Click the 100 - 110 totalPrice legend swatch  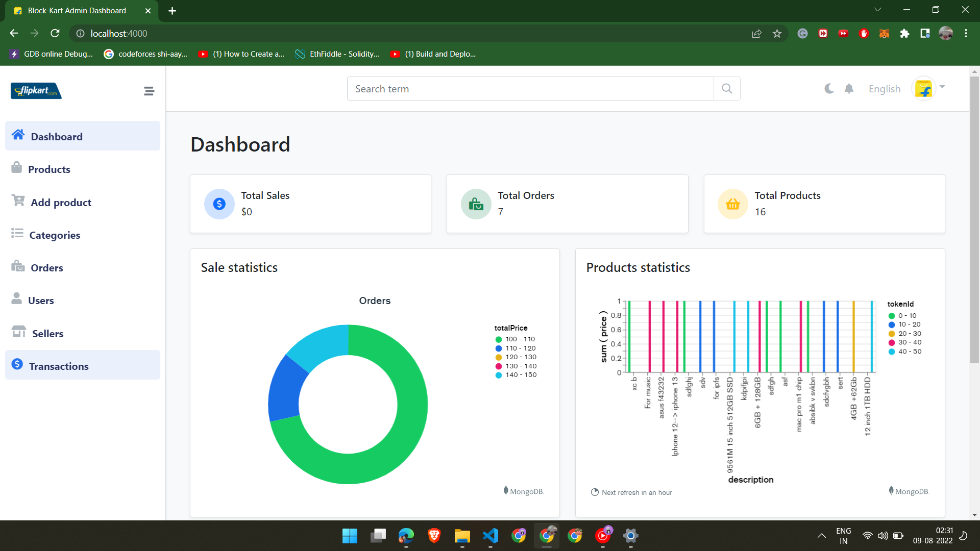pos(499,339)
